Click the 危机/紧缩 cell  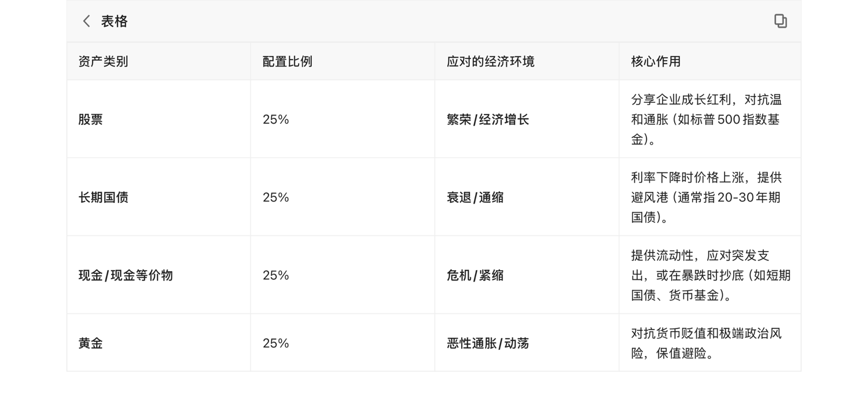coord(475,275)
